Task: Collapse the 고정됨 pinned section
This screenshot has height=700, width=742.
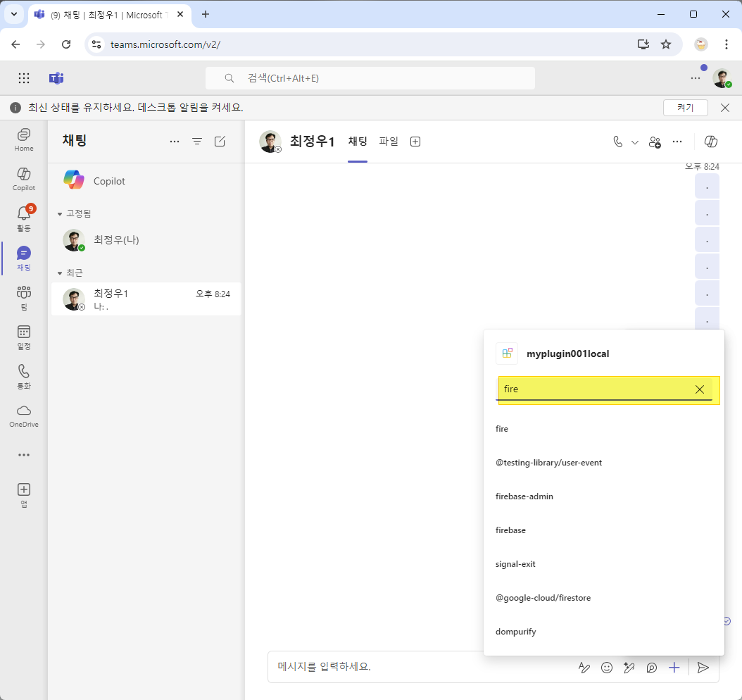Action: [x=60, y=214]
